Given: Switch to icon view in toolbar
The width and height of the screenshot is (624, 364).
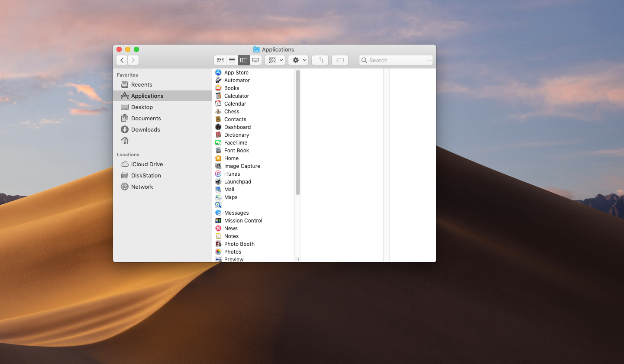Looking at the screenshot, I should point(220,60).
